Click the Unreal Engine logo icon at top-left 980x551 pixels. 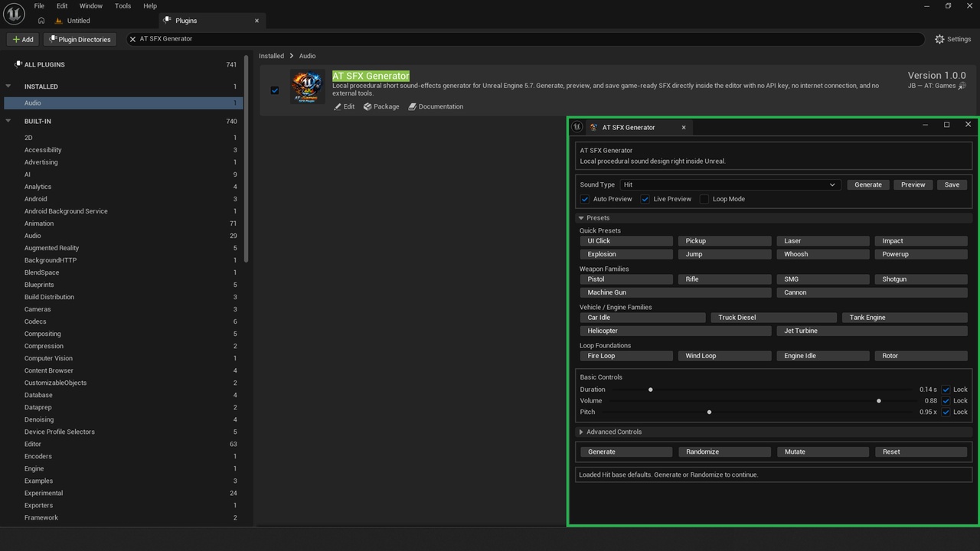point(14,15)
